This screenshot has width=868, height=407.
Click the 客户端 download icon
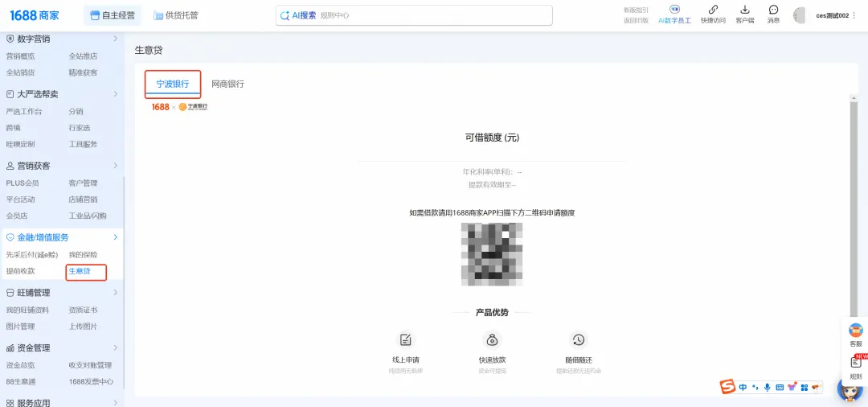pos(744,10)
